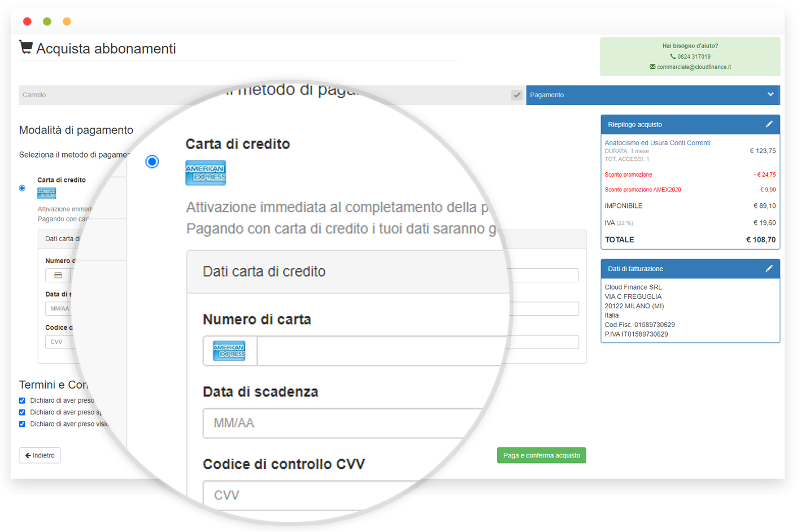Focus the small CVV field
The width and height of the screenshot is (801, 532).
(x=59, y=342)
